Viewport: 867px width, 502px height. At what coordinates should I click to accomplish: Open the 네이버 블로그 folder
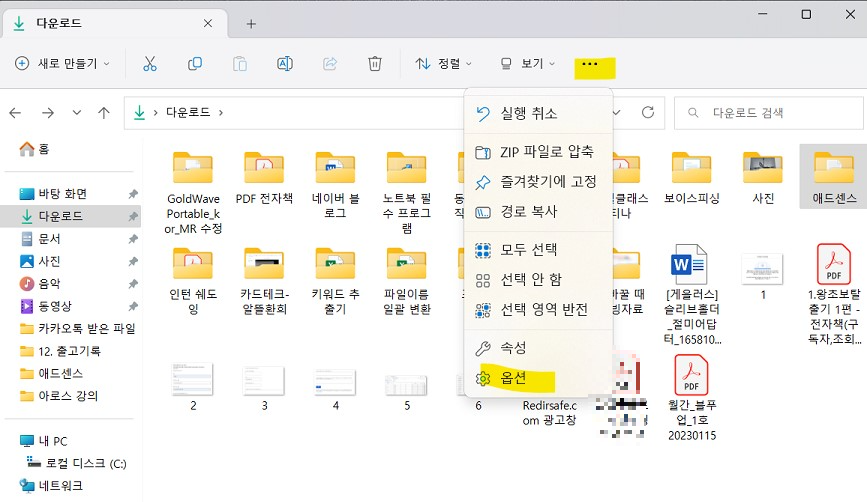click(336, 185)
